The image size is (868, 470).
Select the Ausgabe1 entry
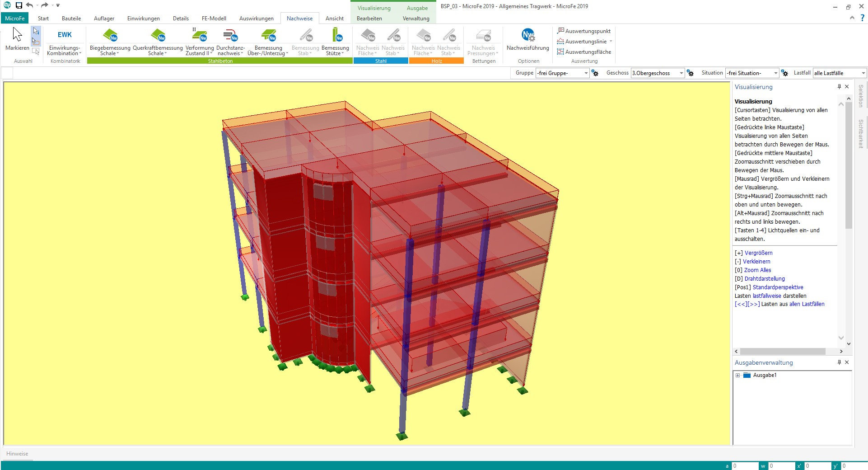pyautogui.click(x=765, y=376)
